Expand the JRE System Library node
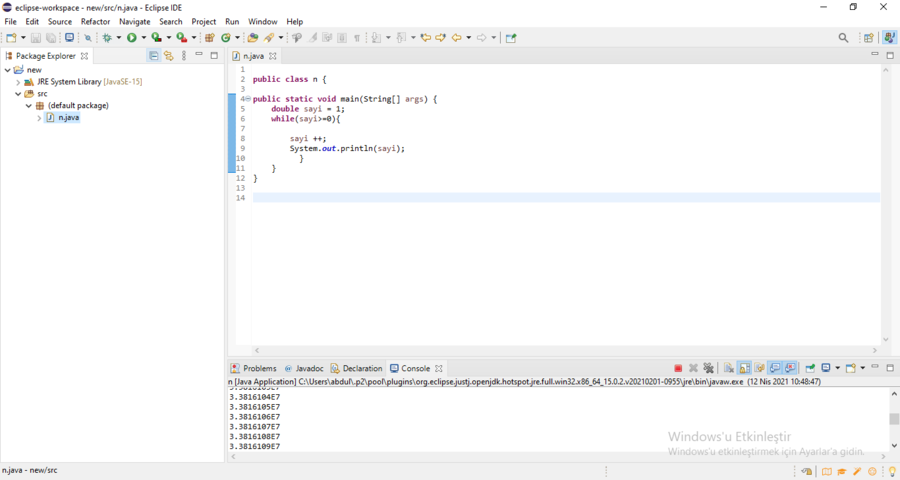 [x=18, y=82]
